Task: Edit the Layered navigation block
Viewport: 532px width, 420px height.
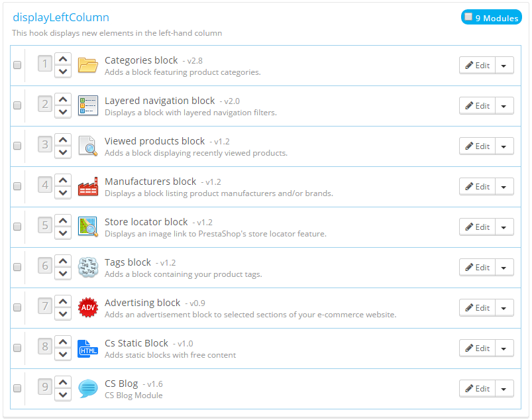Action: [477, 105]
